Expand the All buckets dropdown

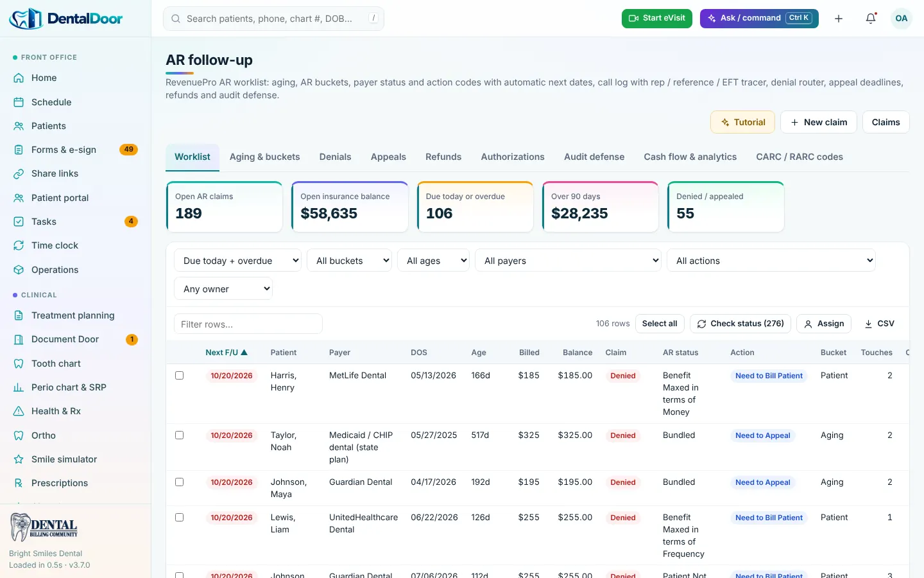(x=349, y=261)
